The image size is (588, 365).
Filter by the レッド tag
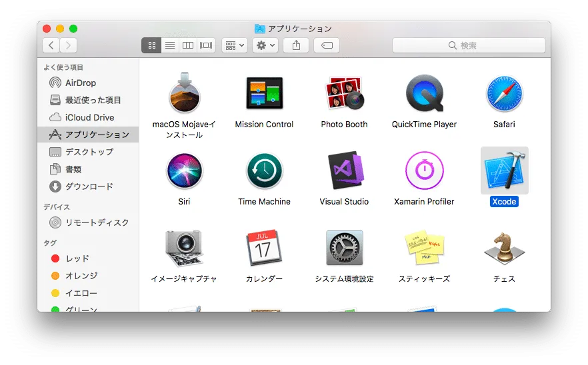(x=88, y=258)
